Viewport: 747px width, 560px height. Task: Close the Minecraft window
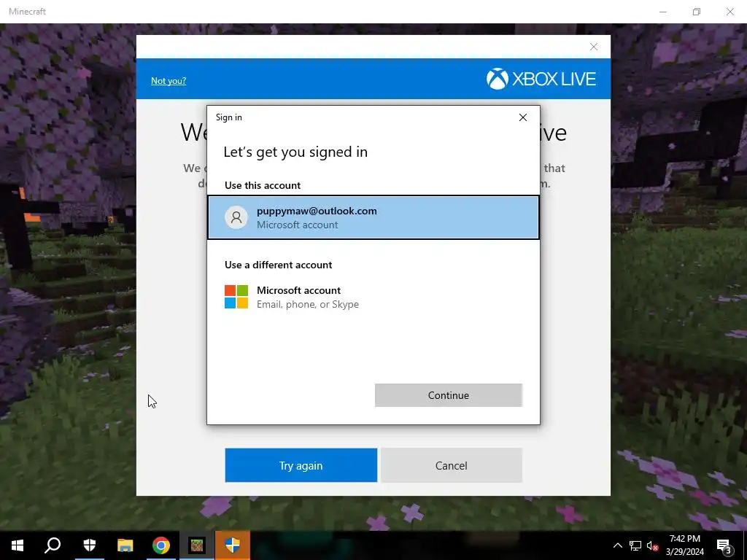(729, 12)
